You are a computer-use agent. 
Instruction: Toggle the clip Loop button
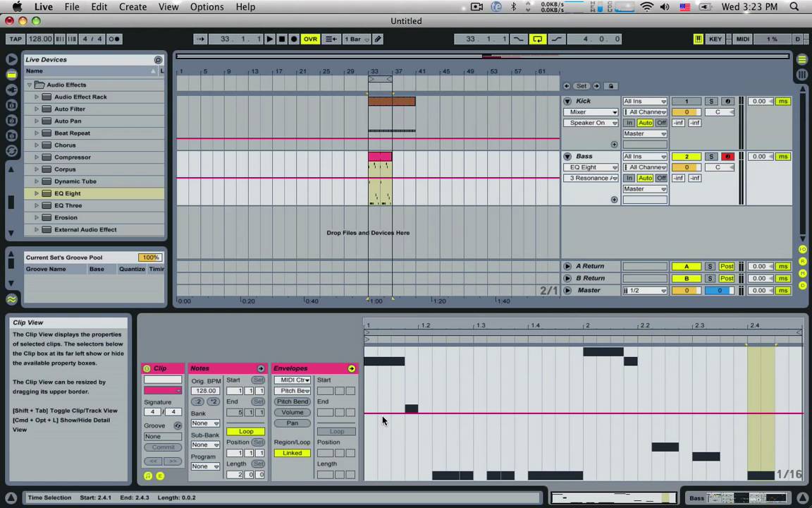(x=245, y=431)
